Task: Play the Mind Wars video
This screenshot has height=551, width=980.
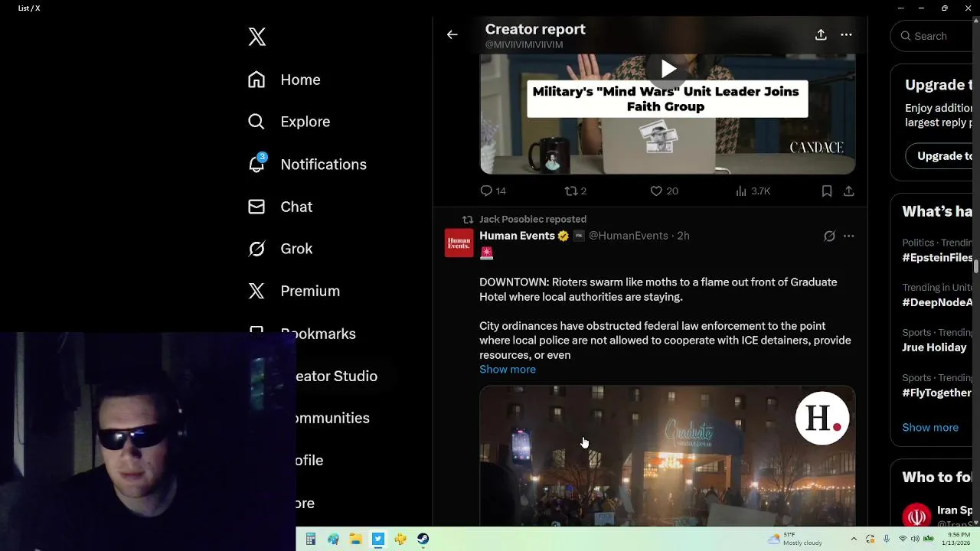Action: click(x=668, y=69)
